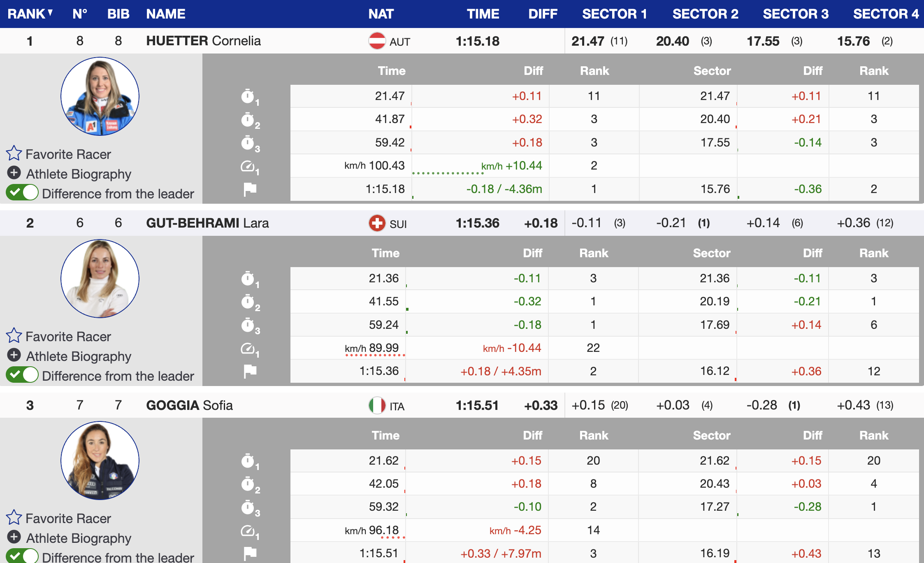Sort by the RANK column header arrow
Viewport: 924px width, 563px height.
[50, 12]
